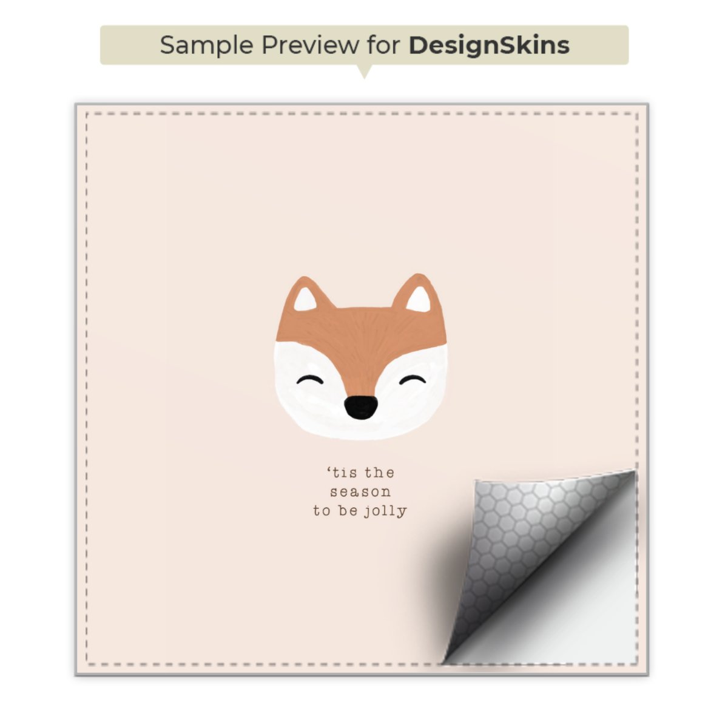Click the fox's black nose
Viewport: 728px width, 728px height.
[360, 407]
